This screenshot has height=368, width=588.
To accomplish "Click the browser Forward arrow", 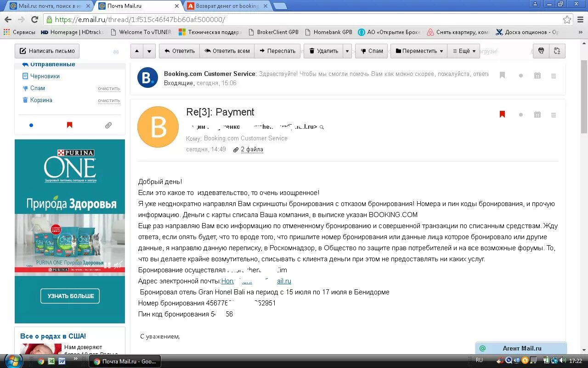I will pyautogui.click(x=21, y=20).
